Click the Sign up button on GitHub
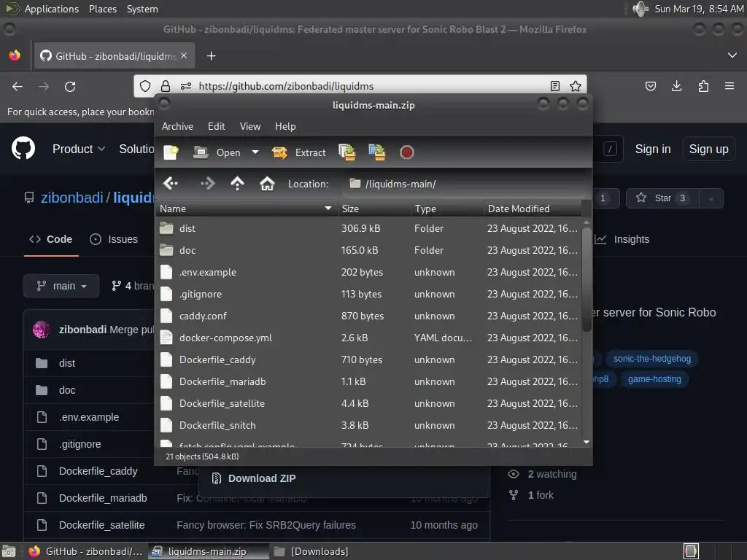 [708, 149]
